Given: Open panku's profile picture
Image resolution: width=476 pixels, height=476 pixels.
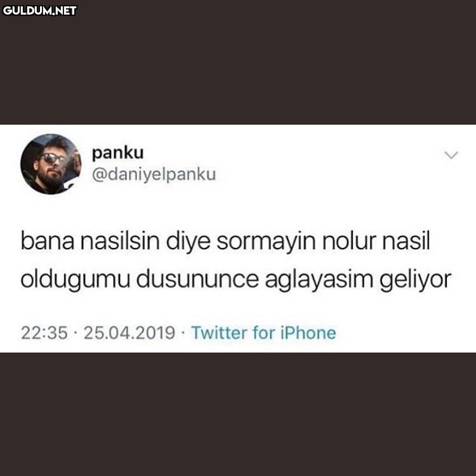Looking at the screenshot, I should [x=51, y=164].
